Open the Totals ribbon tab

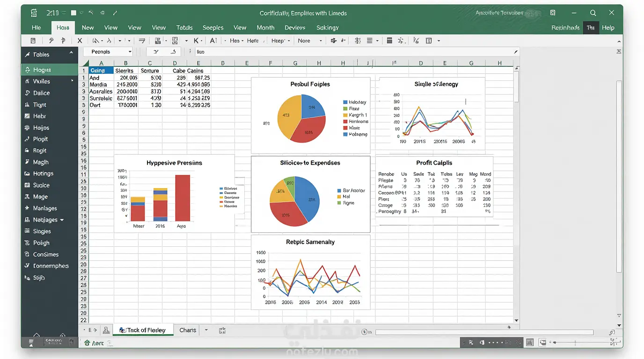click(x=184, y=28)
